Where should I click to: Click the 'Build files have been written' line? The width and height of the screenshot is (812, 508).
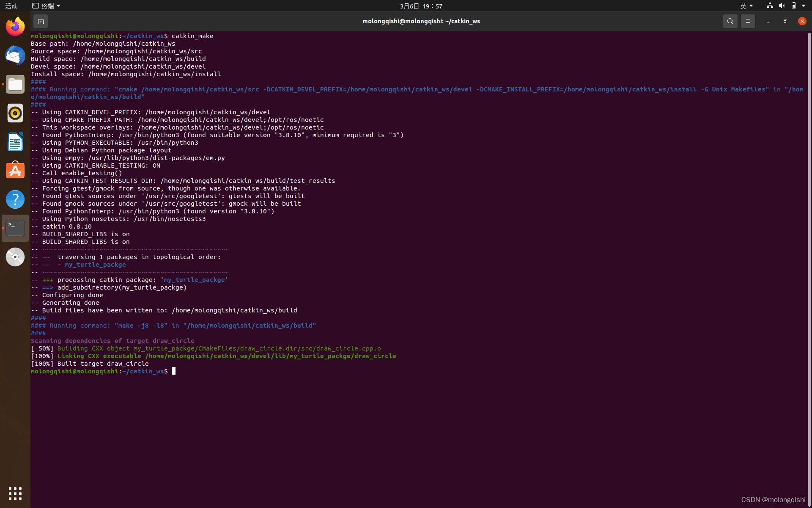[164, 310]
